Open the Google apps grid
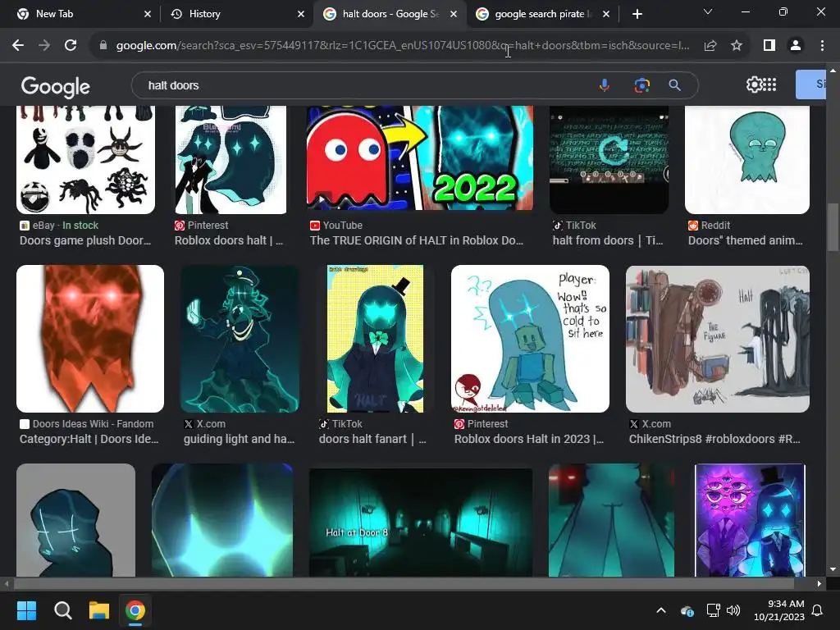This screenshot has height=630, width=840. [769, 84]
